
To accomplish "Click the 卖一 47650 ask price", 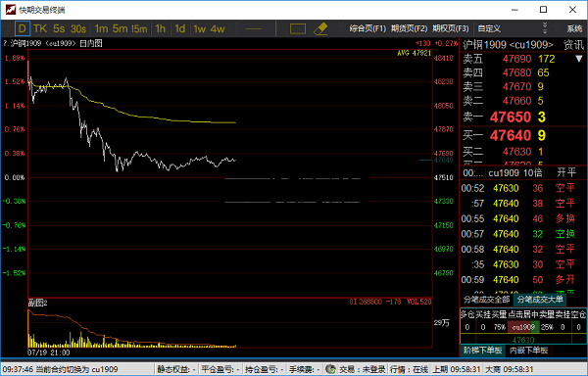I will pos(511,117).
